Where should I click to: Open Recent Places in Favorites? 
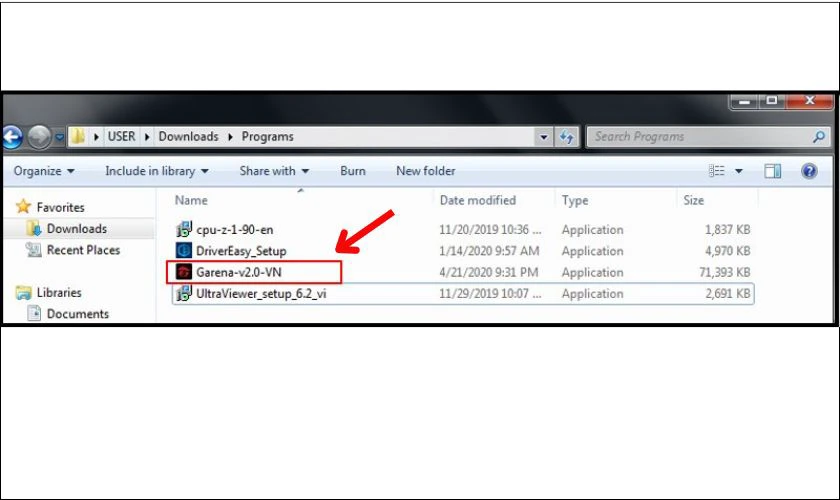click(x=83, y=250)
